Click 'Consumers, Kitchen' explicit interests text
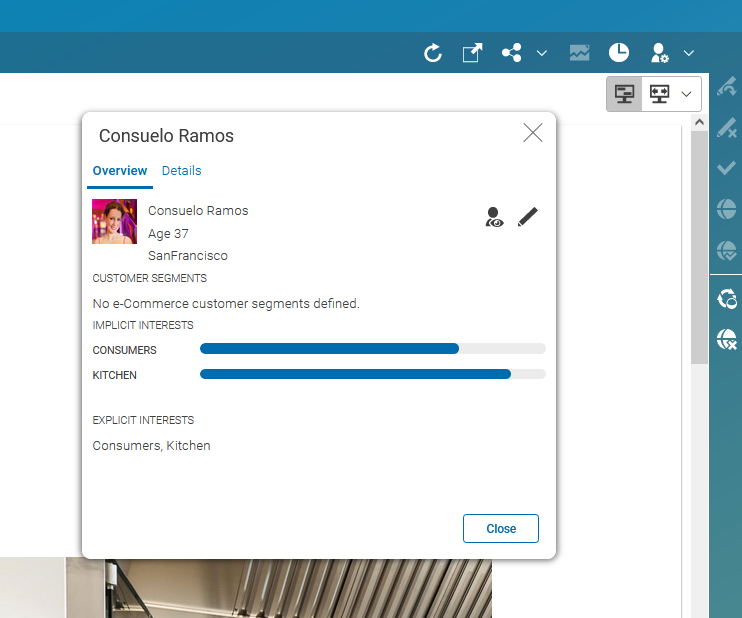Screen dimensions: 742x618 pyautogui.click(x=151, y=446)
